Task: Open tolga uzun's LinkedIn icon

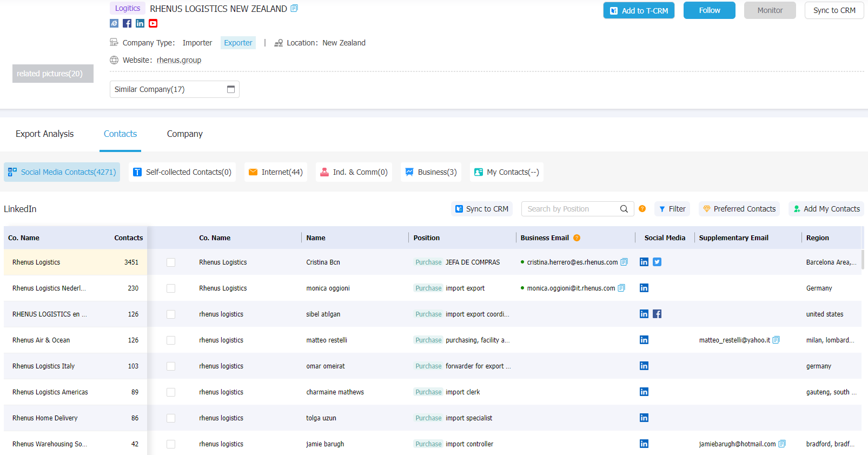Action: click(644, 418)
